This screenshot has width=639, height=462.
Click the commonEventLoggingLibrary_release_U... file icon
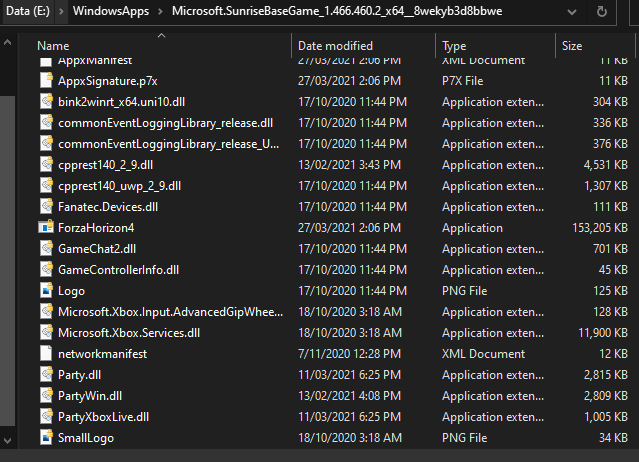(x=46, y=144)
